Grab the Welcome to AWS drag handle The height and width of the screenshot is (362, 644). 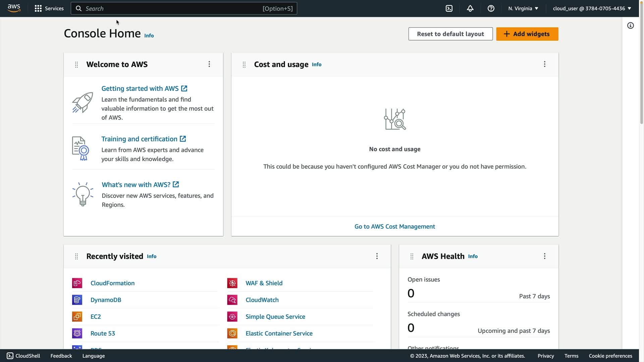(76, 64)
